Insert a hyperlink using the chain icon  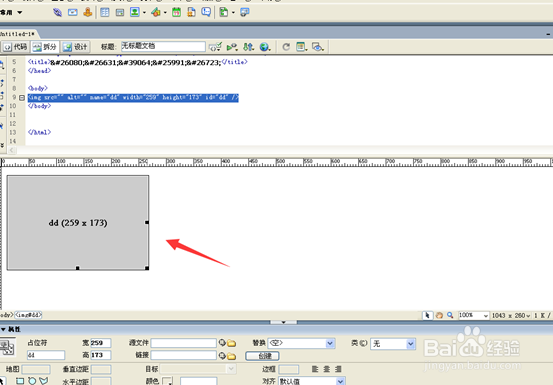tap(57, 13)
